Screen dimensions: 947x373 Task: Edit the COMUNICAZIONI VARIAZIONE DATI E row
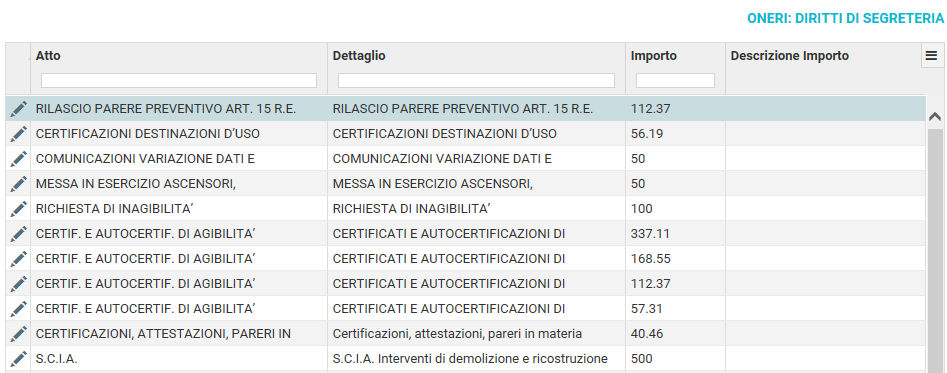coord(19,159)
